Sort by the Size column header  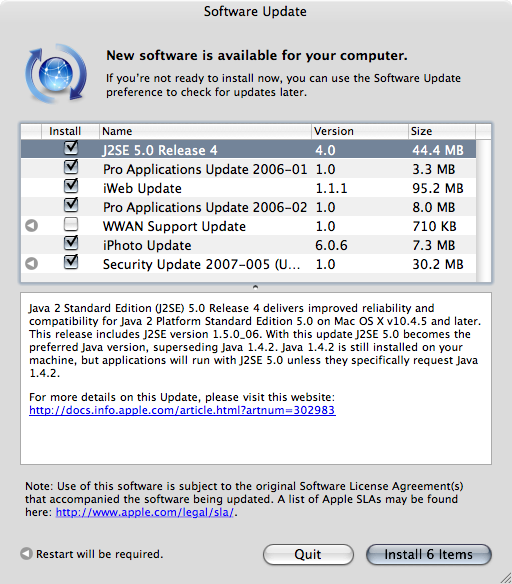tap(442, 131)
